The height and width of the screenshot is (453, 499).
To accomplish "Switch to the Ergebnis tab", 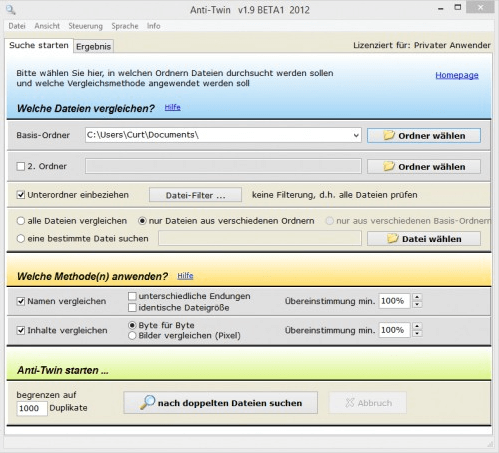I will point(93,46).
